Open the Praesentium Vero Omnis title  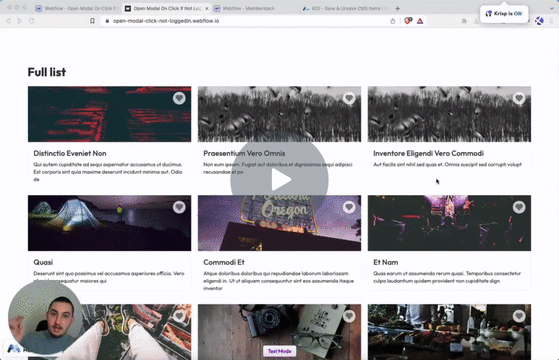pyautogui.click(x=244, y=154)
